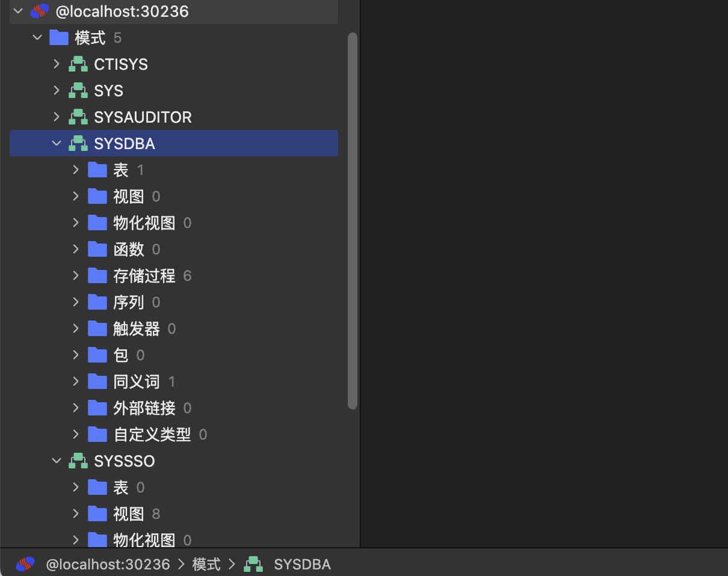Select the CTISYS tree row label
Screen dimensions: 728x576
[x=121, y=64]
